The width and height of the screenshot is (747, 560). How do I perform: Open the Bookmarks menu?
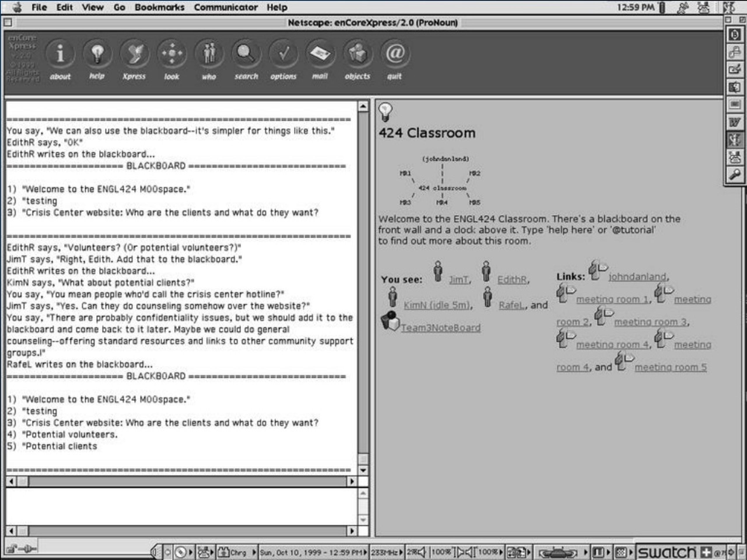pos(159,7)
